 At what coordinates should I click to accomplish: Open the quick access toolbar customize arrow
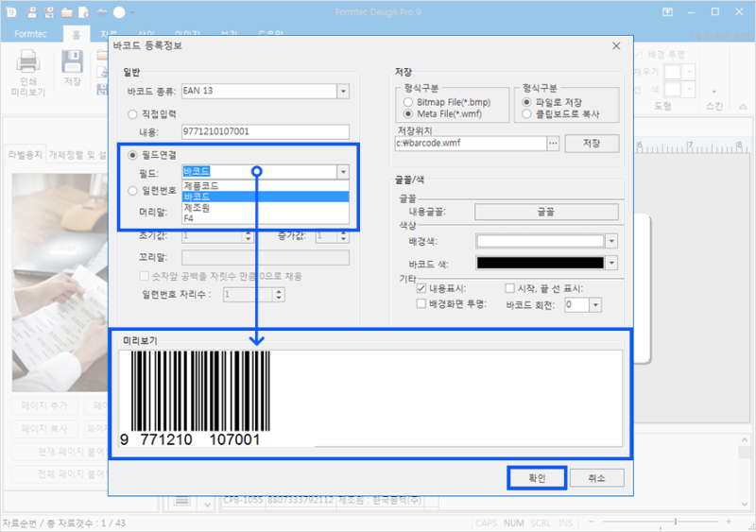click(x=132, y=12)
